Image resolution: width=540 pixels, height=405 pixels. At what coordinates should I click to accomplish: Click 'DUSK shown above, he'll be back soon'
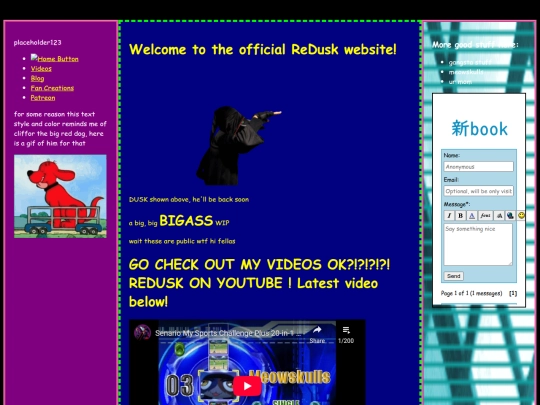189,199
